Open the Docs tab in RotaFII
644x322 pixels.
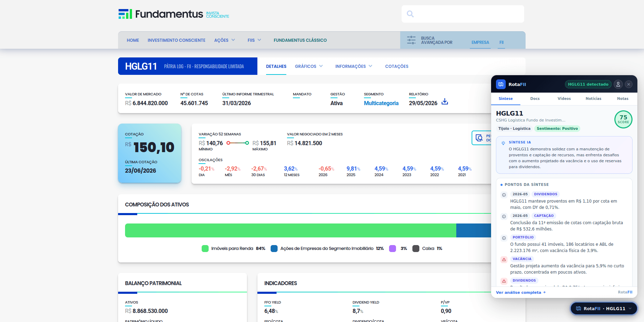coord(535,99)
